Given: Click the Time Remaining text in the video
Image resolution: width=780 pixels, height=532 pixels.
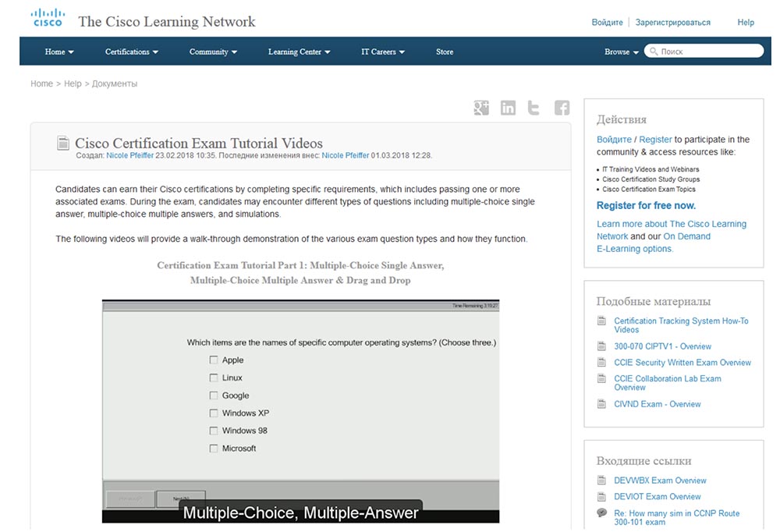Looking at the screenshot, I should tap(474, 306).
